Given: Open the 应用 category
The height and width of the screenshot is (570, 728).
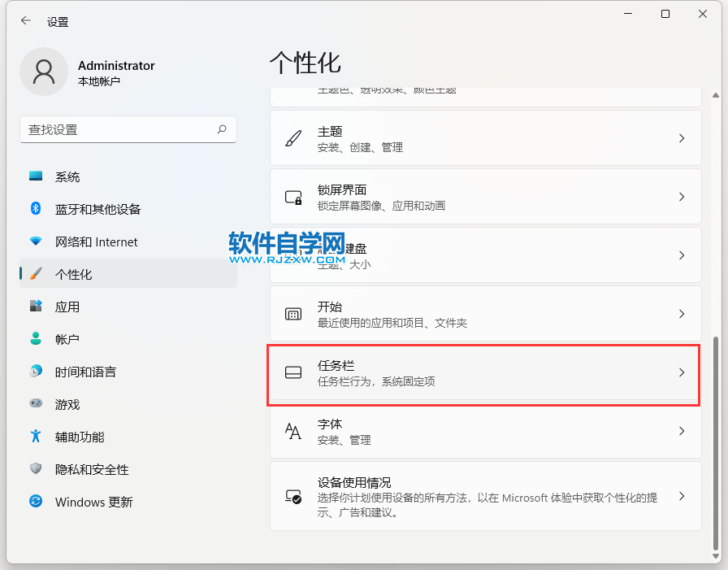Looking at the screenshot, I should tap(128, 307).
